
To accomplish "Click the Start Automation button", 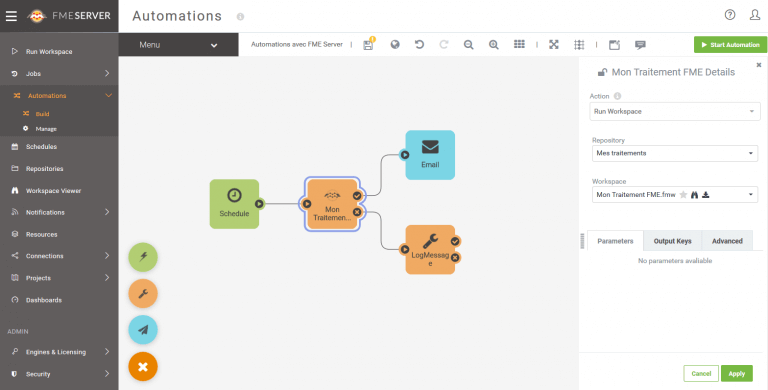I will click(x=730, y=45).
